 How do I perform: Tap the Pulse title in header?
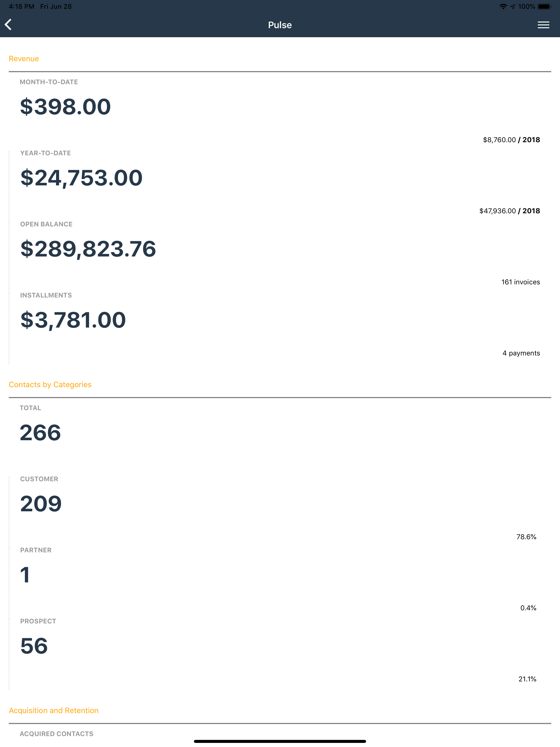[x=280, y=25]
